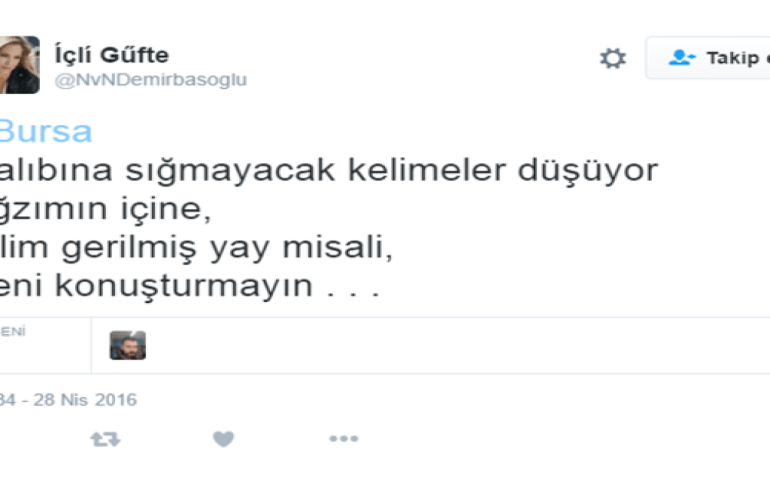This screenshot has width=770, height=485.
Task: Click the word 'konuşturmayın' in the tweet
Action: pyautogui.click(x=184, y=286)
